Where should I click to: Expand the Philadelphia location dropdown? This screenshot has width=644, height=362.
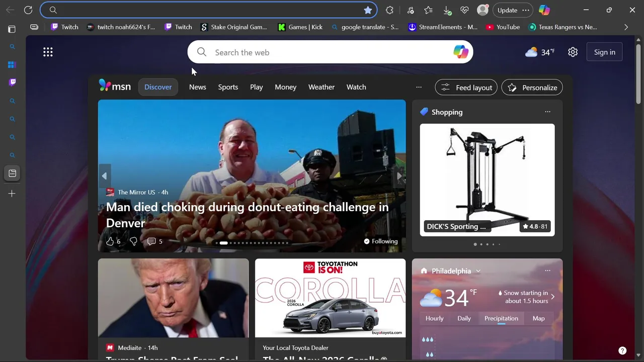[478, 271]
